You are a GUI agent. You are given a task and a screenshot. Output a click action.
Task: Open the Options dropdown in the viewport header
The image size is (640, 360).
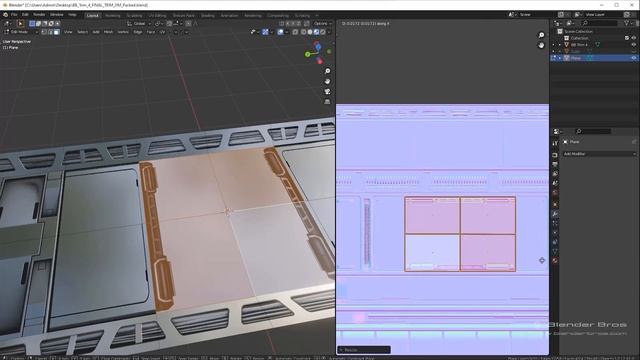(322, 24)
